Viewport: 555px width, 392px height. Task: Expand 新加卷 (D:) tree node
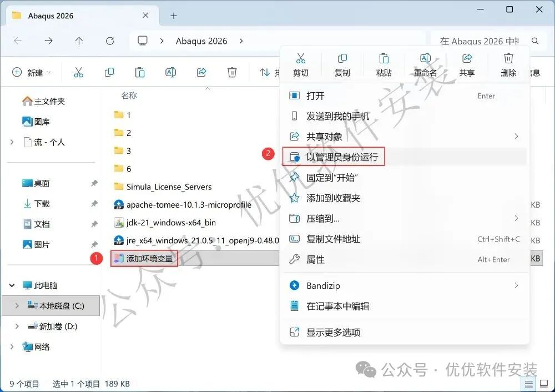point(17,326)
